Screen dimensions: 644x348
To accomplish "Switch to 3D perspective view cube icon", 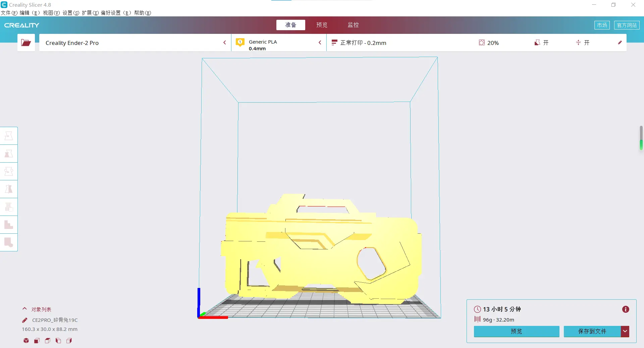I will click(x=26, y=341).
